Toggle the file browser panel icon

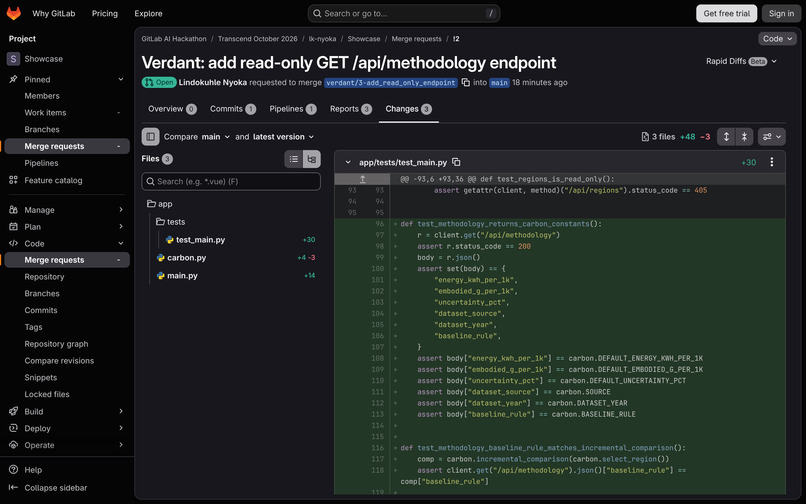[x=150, y=136]
